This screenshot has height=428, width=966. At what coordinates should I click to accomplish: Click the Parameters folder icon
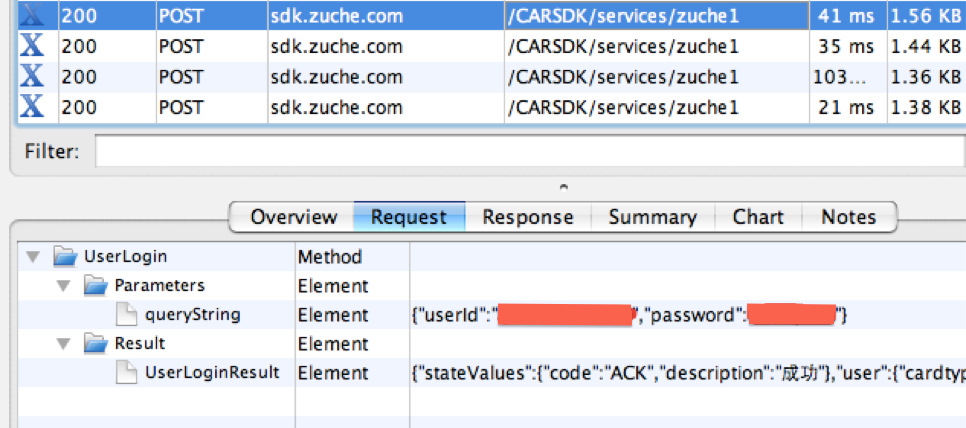click(x=96, y=286)
